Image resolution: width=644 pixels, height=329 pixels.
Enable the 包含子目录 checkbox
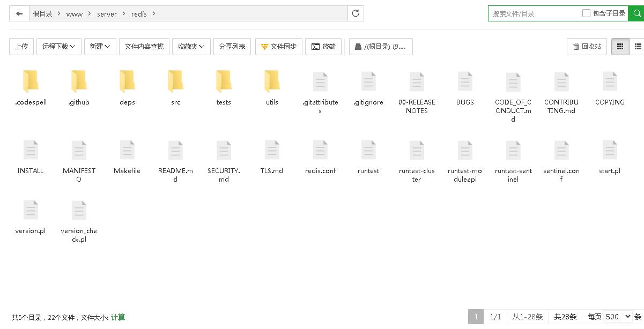[586, 13]
